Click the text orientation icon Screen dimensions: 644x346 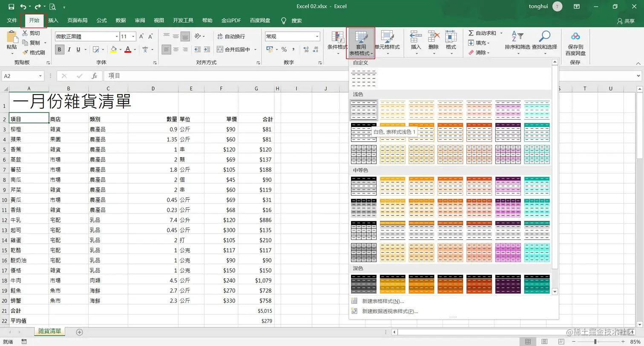tap(198, 36)
